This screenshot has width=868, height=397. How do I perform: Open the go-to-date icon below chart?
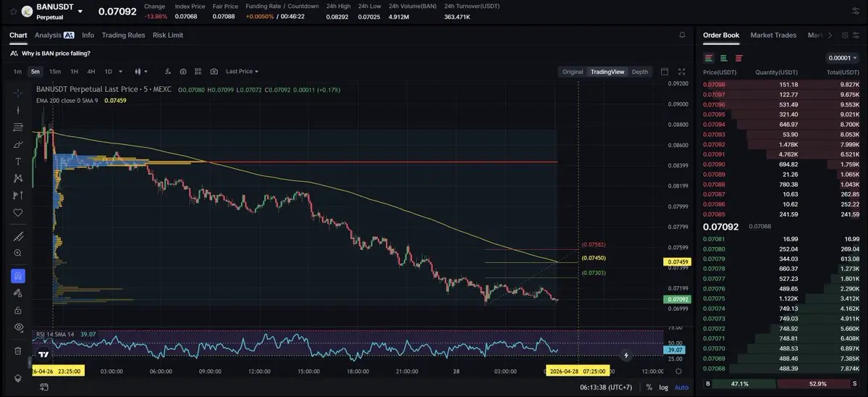(43, 387)
